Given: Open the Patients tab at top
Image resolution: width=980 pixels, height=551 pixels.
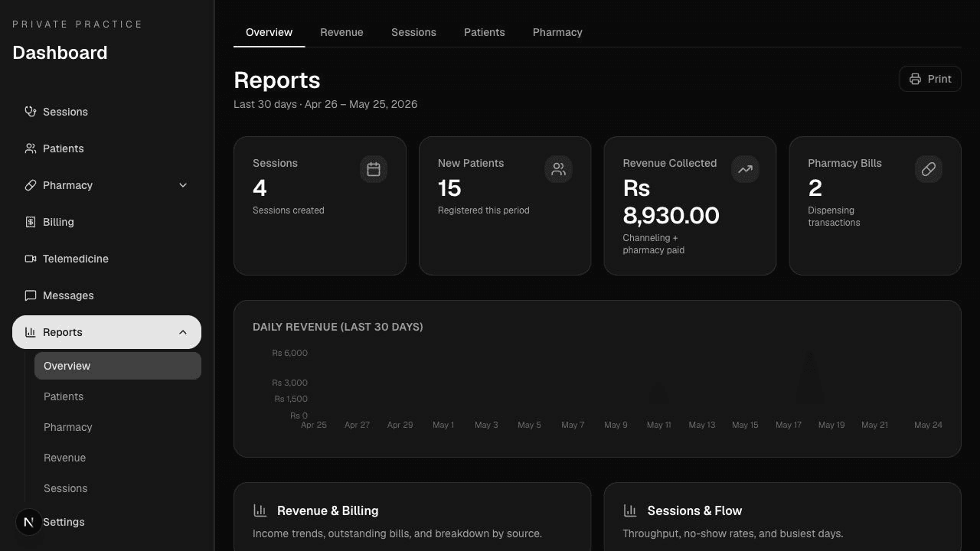Looking at the screenshot, I should click(x=485, y=32).
